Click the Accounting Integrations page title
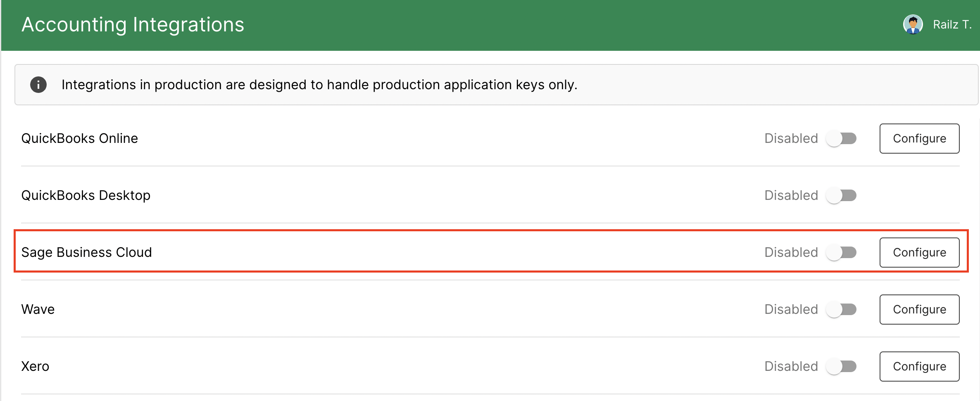The height and width of the screenshot is (401, 980). pyautogui.click(x=133, y=25)
